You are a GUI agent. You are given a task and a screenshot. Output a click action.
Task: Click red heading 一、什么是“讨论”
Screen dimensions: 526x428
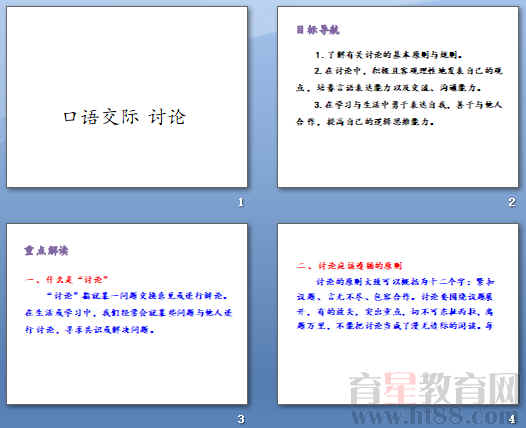(x=66, y=279)
